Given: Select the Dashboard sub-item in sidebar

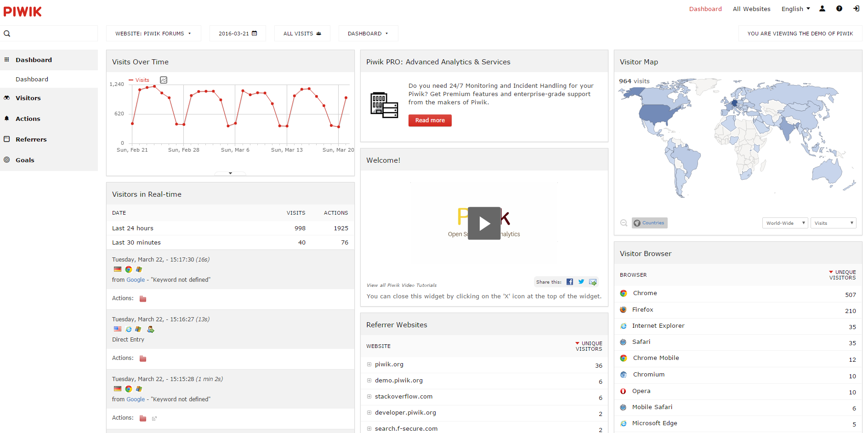Looking at the screenshot, I should coord(32,79).
